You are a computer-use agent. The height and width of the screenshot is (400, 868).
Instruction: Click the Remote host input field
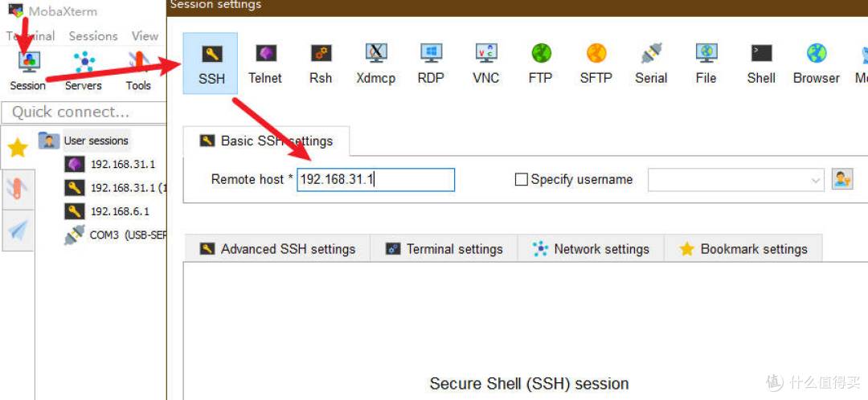[376, 180]
